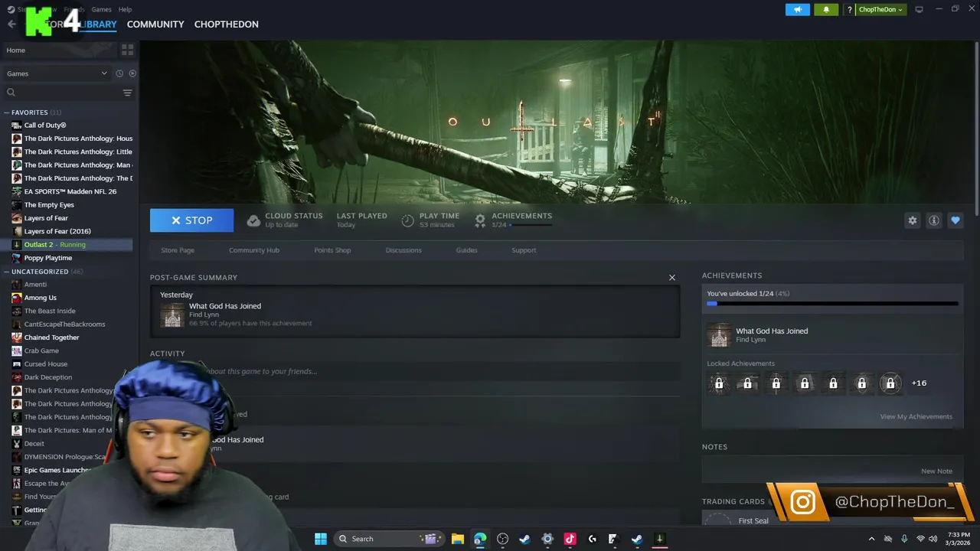Screen dimensions: 980x551
Task: Click the ready-to-play filter icon
Action: pyautogui.click(x=132, y=73)
